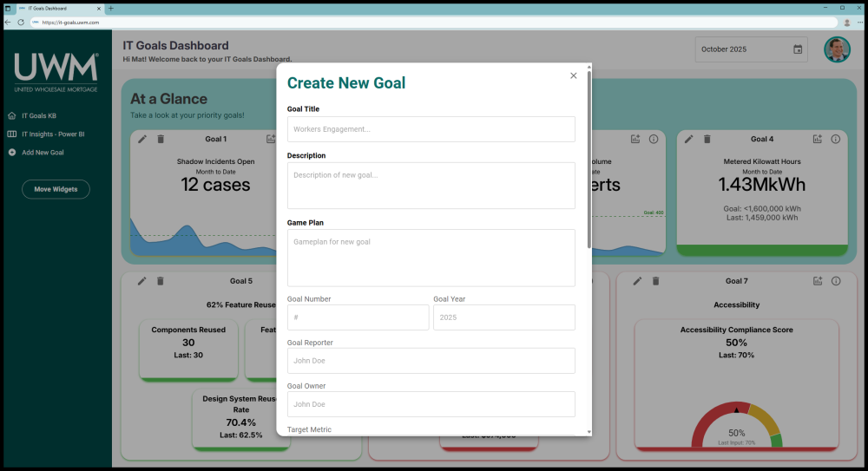Click the Move Widgets button
Screen dimensions: 868x471
pyautogui.click(x=56, y=189)
